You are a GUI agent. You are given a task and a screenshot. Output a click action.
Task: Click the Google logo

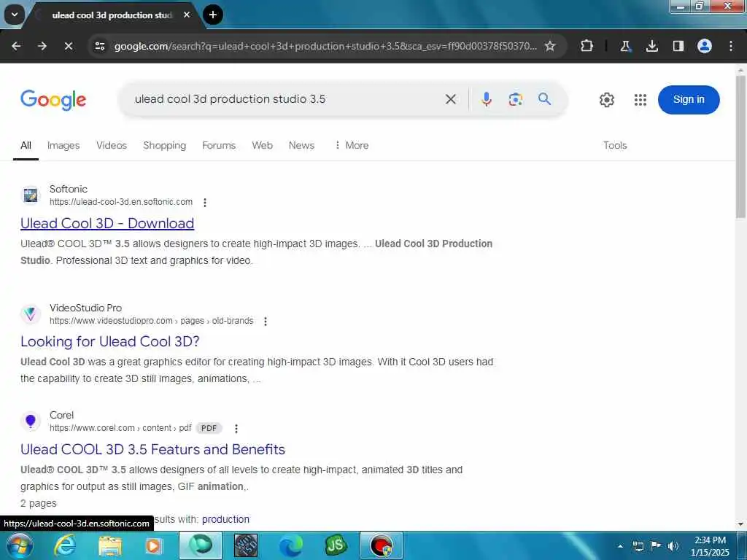click(x=53, y=99)
